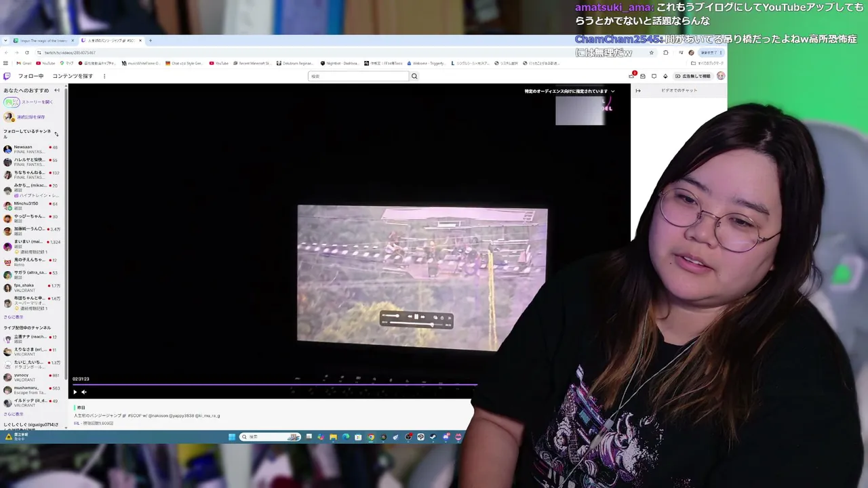
Task: Open the mushamaru_ channel in sidebar
Action: (31, 390)
